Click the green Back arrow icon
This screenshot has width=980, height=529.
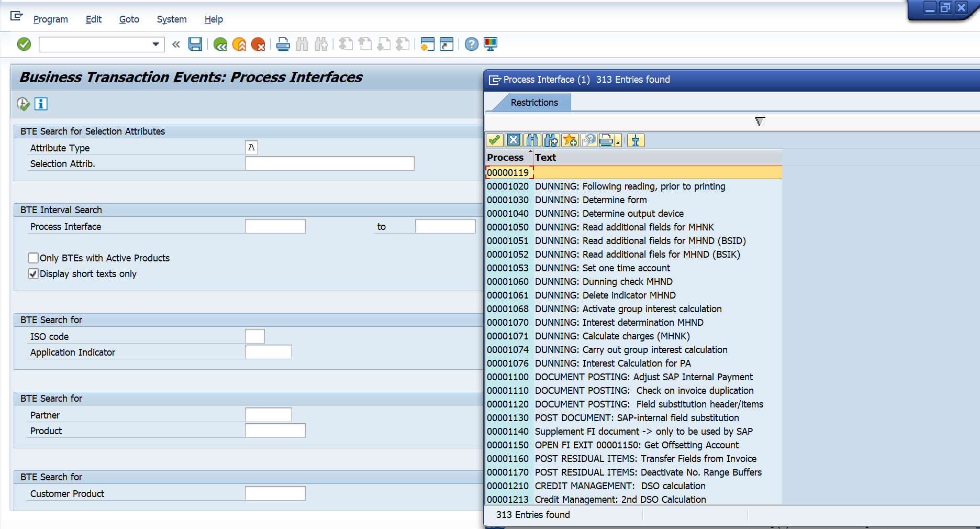219,44
